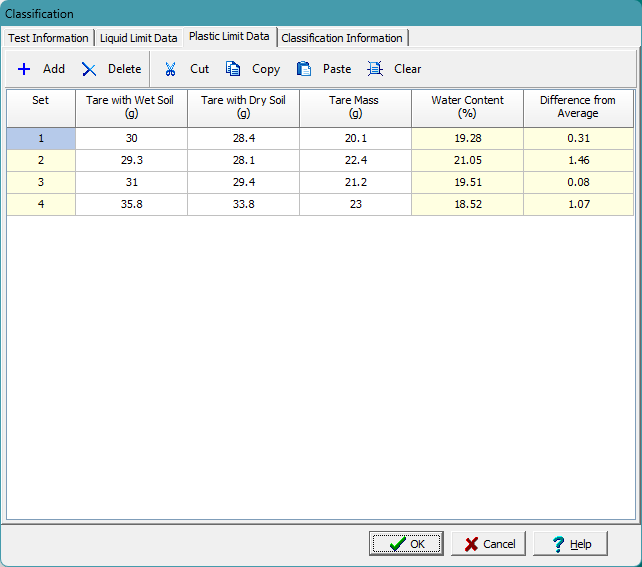
Task: Open the Classification Information tab
Action: point(342,38)
